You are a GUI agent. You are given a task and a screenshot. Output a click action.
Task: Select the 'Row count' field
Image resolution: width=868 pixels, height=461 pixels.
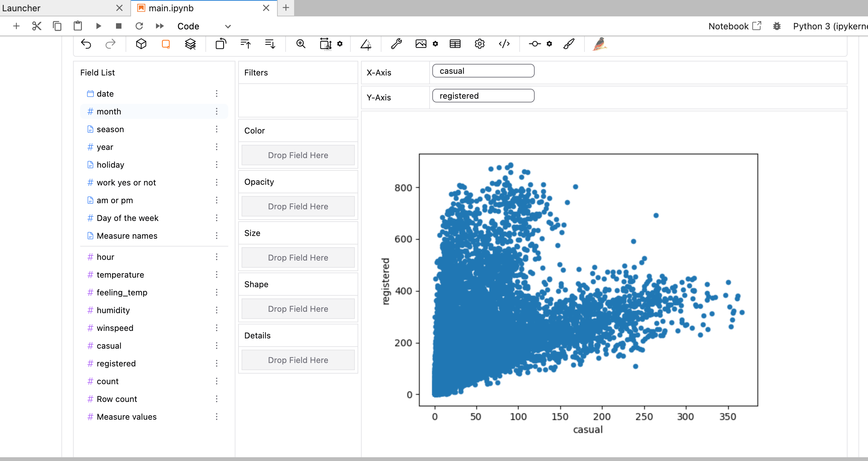pyautogui.click(x=154, y=399)
